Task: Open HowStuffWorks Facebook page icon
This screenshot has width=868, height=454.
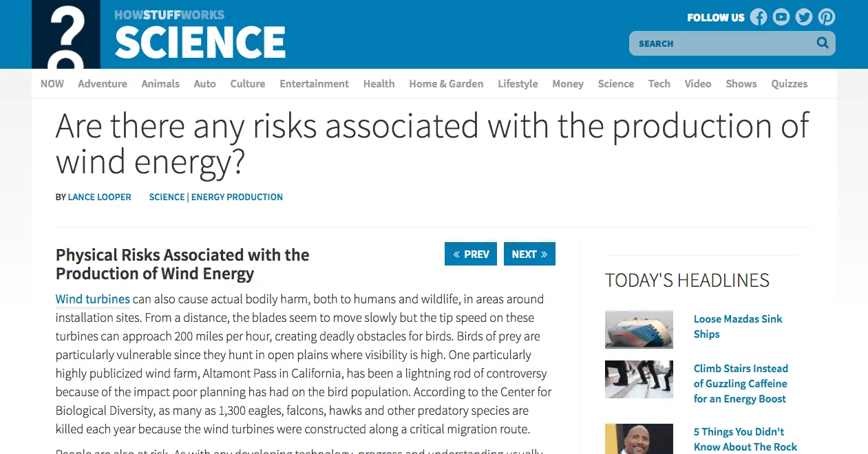Action: click(x=758, y=17)
